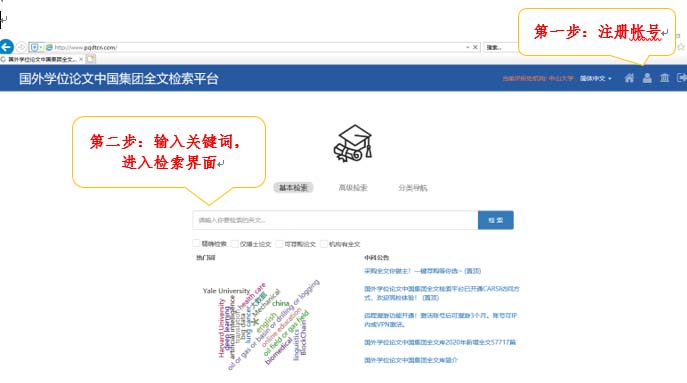Open the home icon in blue header

(x=629, y=78)
